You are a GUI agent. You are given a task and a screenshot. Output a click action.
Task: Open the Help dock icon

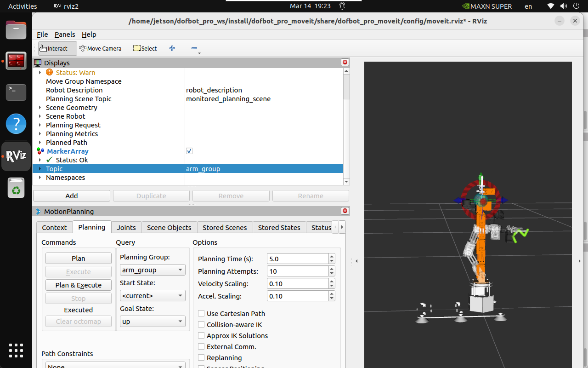click(16, 124)
